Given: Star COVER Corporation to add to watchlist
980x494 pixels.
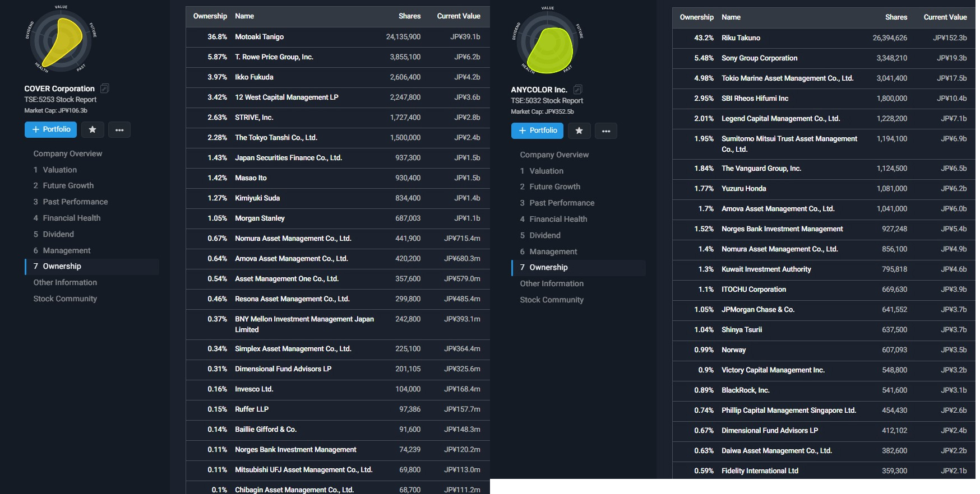Looking at the screenshot, I should coord(93,129).
